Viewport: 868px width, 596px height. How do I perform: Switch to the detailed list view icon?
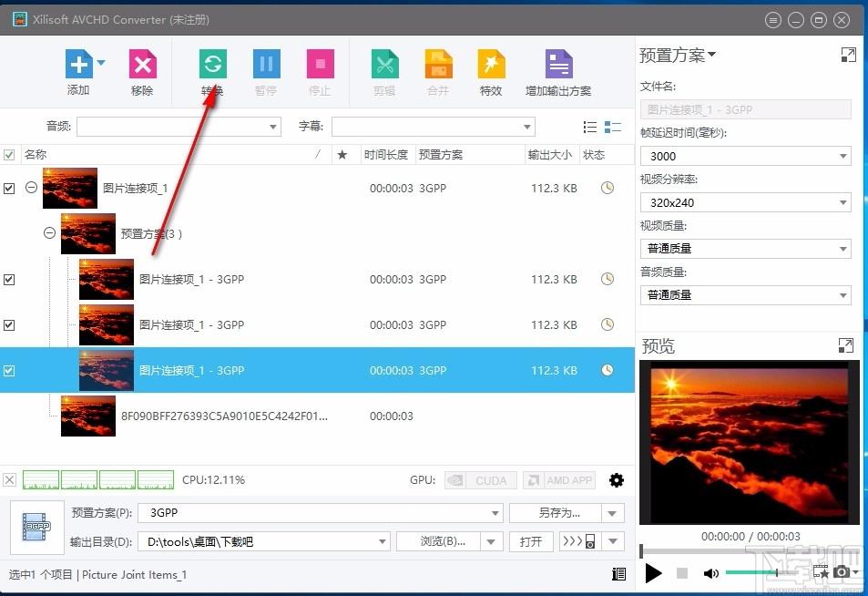click(x=612, y=128)
